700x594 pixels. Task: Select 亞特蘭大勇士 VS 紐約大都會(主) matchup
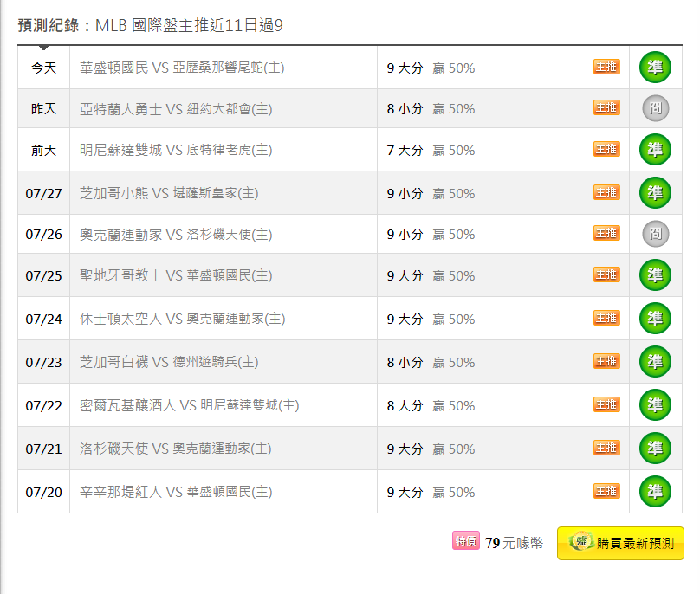tap(176, 108)
